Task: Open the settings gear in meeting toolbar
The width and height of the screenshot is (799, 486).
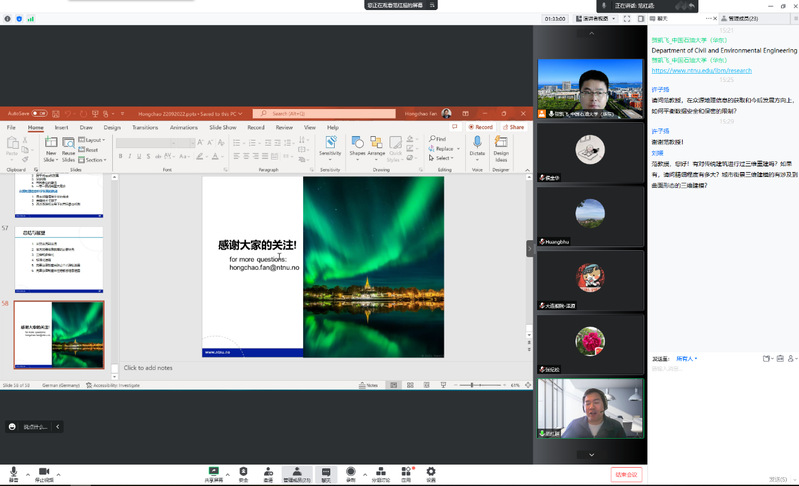Action: click(431, 471)
